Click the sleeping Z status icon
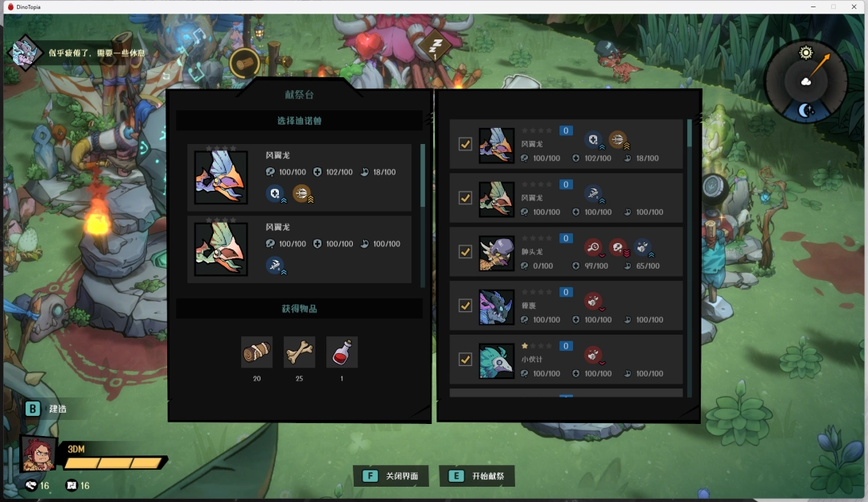 [436, 47]
